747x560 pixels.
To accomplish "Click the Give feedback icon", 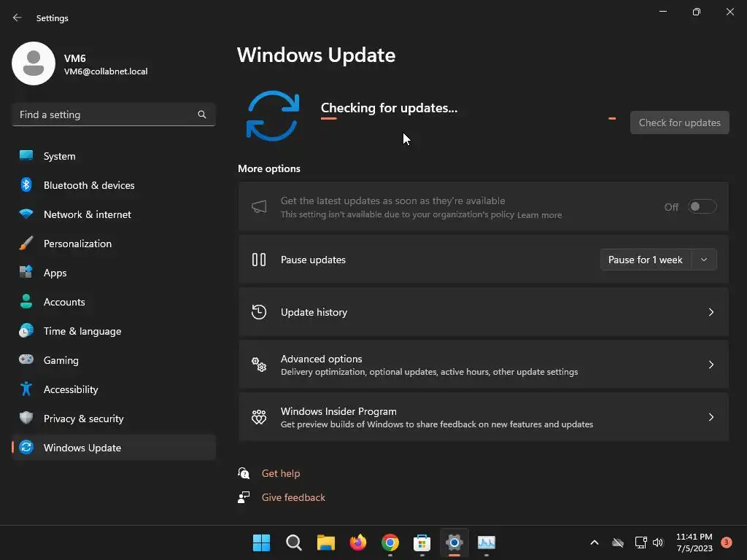I will [244, 497].
